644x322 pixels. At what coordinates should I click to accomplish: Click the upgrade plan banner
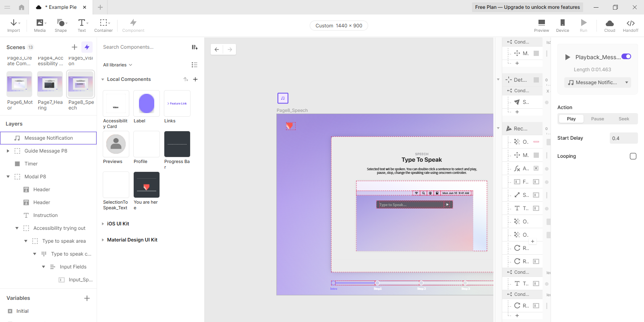click(527, 7)
